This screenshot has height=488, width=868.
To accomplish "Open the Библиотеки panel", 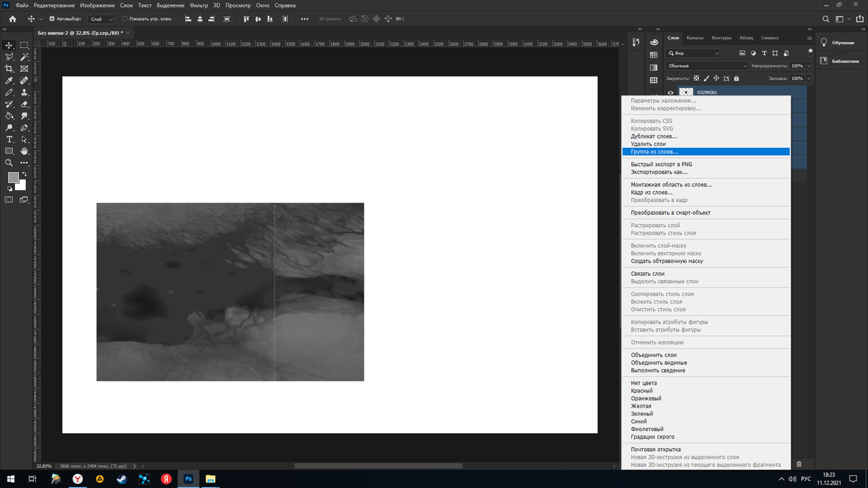I will pos(842,61).
